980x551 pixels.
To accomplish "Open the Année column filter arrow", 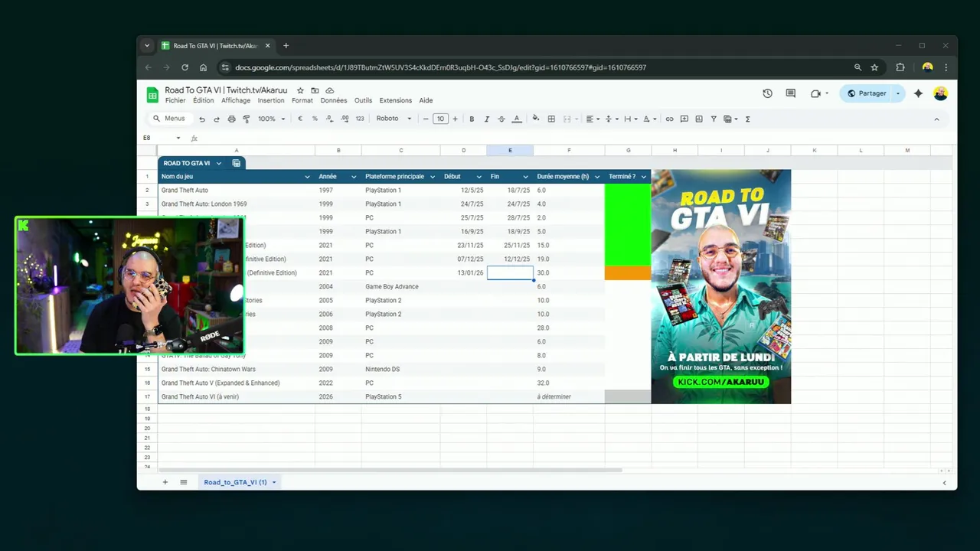I will pos(354,177).
